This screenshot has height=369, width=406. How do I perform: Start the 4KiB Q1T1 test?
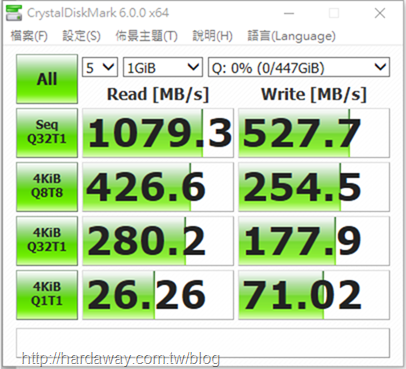[47, 295]
